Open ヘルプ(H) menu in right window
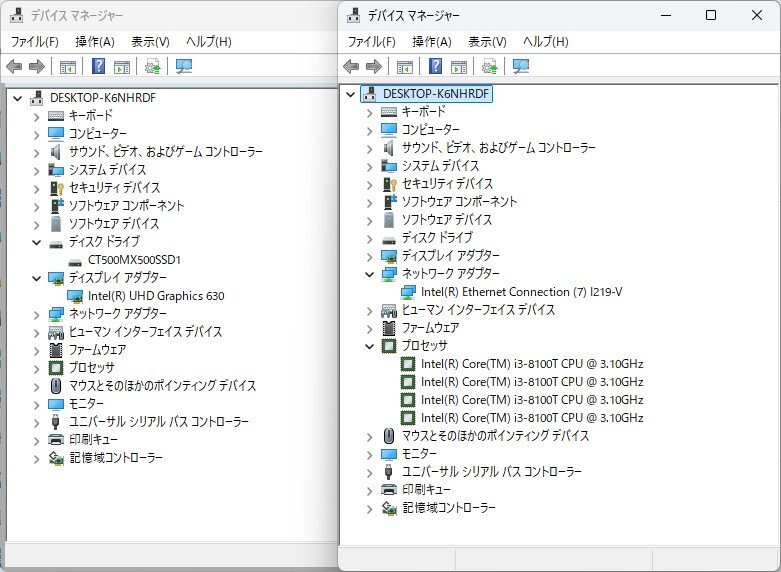Viewport: 781px width, 572px height. [x=545, y=41]
